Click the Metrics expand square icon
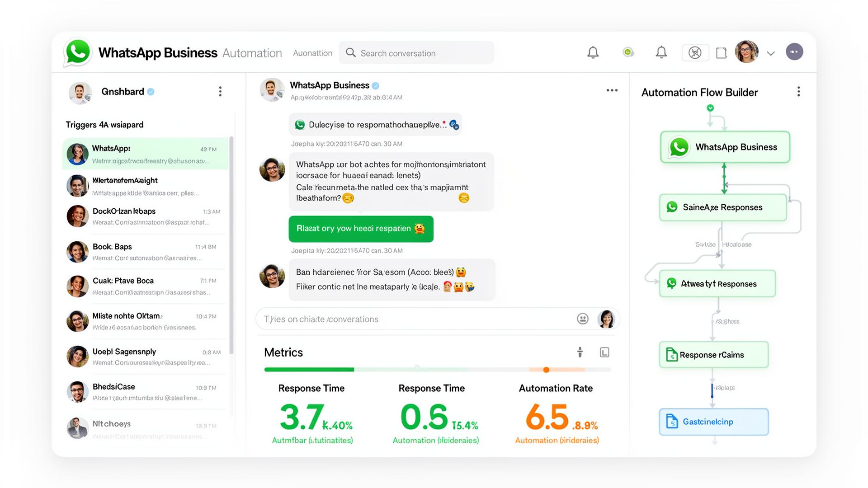This screenshot has width=868, height=488. click(604, 352)
